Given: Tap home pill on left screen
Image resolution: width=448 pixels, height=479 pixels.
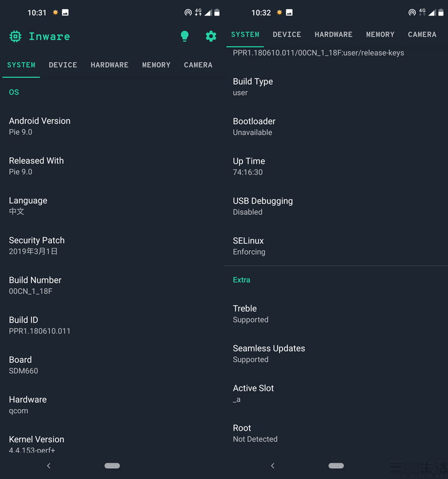Looking at the screenshot, I should [x=112, y=465].
